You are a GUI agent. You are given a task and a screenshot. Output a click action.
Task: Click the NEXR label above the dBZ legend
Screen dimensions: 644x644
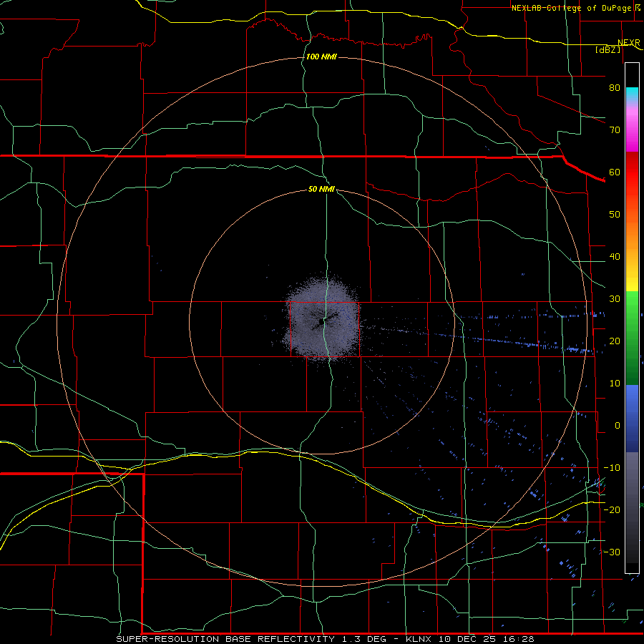(x=629, y=43)
